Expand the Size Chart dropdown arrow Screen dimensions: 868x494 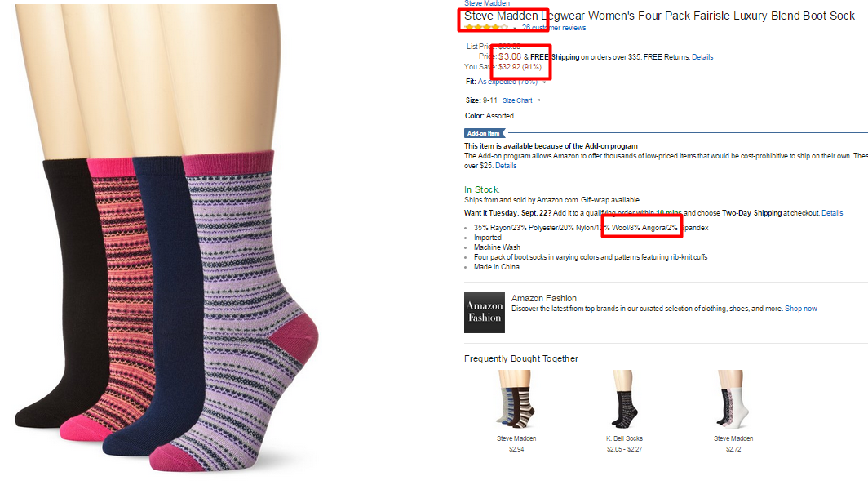pos(539,100)
